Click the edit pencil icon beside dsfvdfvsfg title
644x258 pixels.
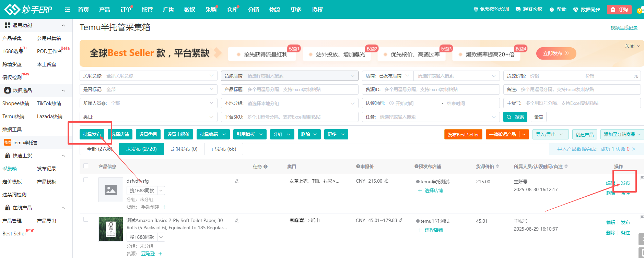pos(237,181)
